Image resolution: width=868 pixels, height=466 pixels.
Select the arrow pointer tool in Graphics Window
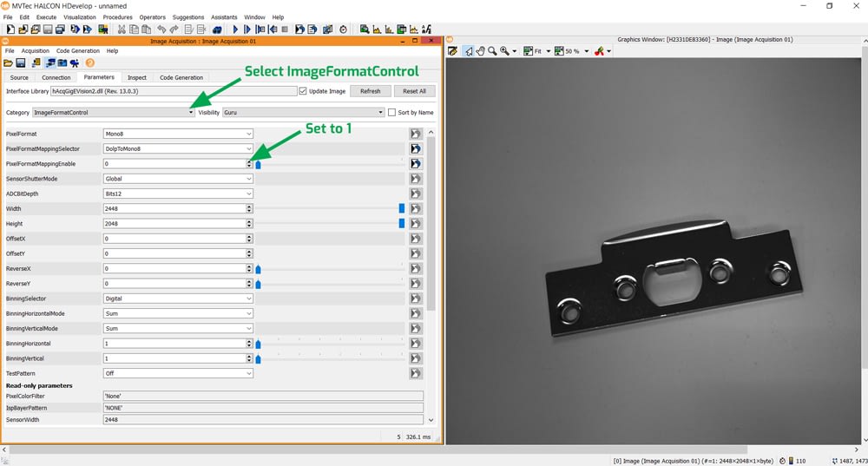click(469, 51)
